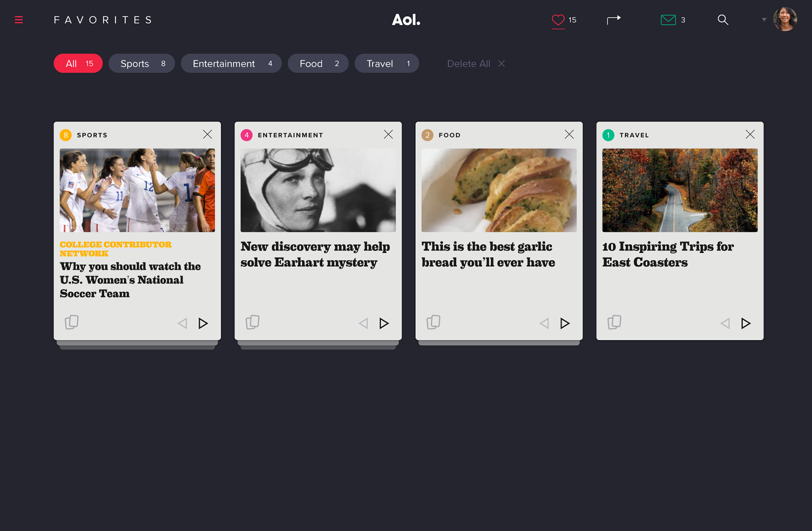Go to previous item on Travel card
This screenshot has height=531, width=812.
tap(725, 323)
